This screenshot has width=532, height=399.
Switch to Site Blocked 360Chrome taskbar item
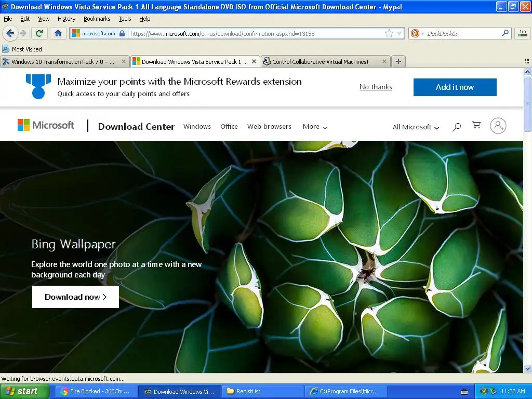click(96, 392)
